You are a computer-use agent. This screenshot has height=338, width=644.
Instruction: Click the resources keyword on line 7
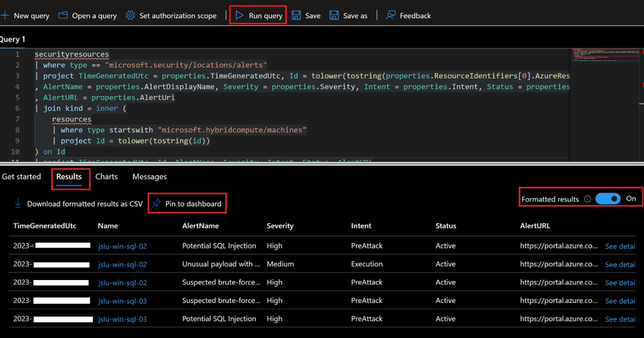[x=72, y=119]
